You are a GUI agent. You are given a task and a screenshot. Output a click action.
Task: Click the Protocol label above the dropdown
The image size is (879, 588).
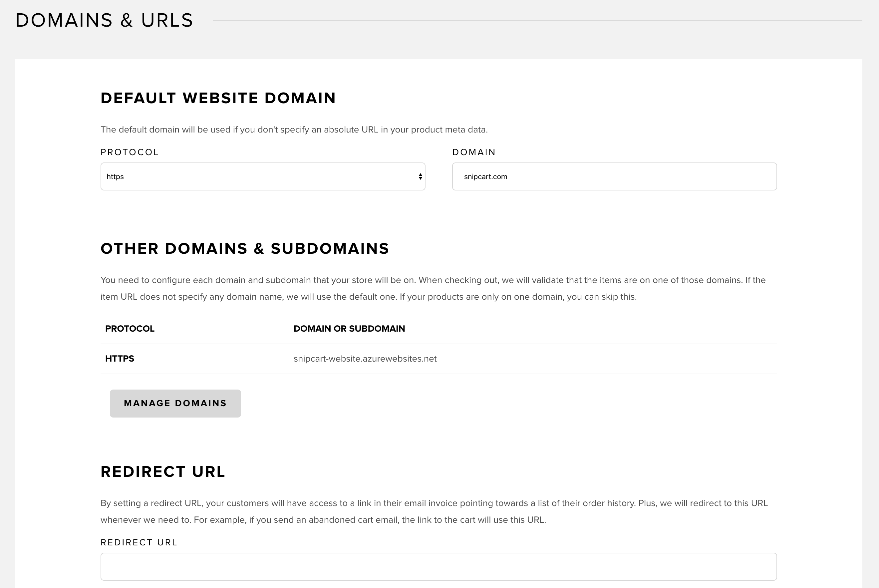[130, 152]
